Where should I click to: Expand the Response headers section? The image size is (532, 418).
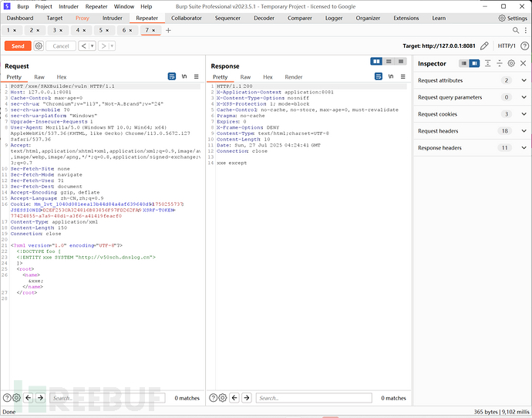pyautogui.click(x=524, y=148)
